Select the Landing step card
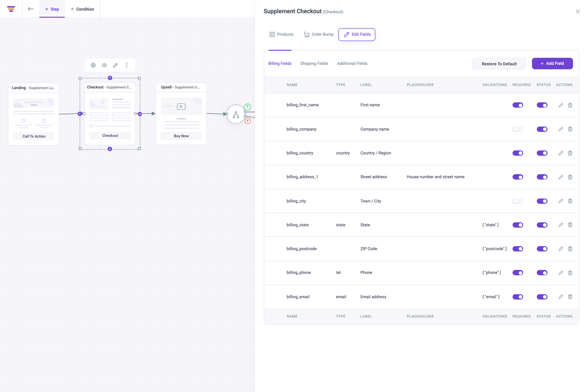This screenshot has width=588, height=392. point(34,114)
